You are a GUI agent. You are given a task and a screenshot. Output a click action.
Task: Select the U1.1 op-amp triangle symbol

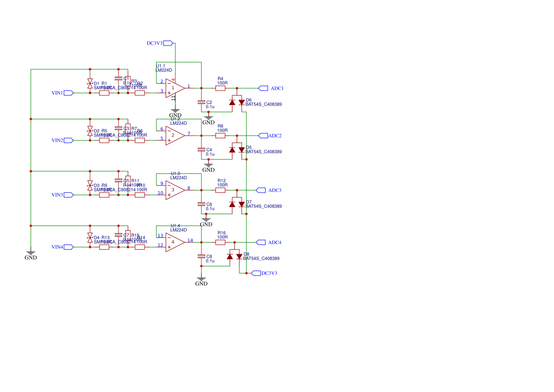pyautogui.click(x=175, y=88)
